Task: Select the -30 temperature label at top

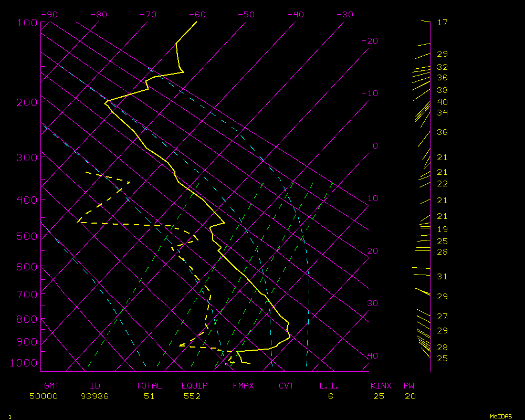Action: pyautogui.click(x=344, y=15)
